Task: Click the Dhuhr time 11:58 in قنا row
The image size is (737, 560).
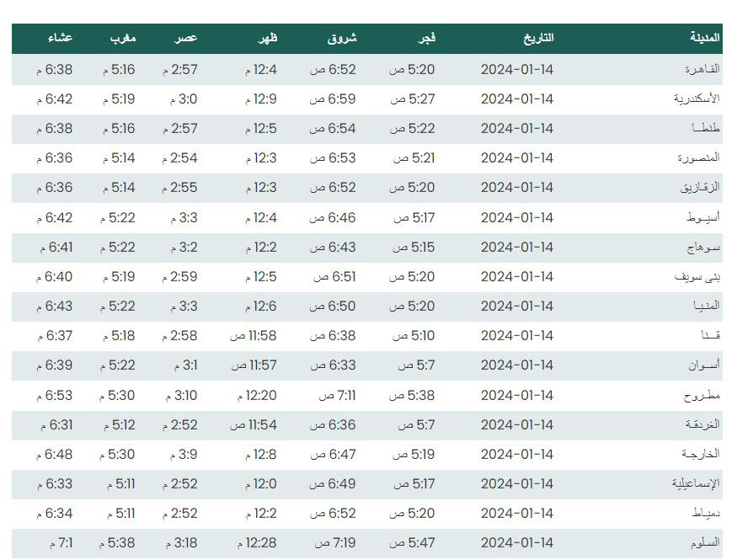Action: pyautogui.click(x=254, y=336)
